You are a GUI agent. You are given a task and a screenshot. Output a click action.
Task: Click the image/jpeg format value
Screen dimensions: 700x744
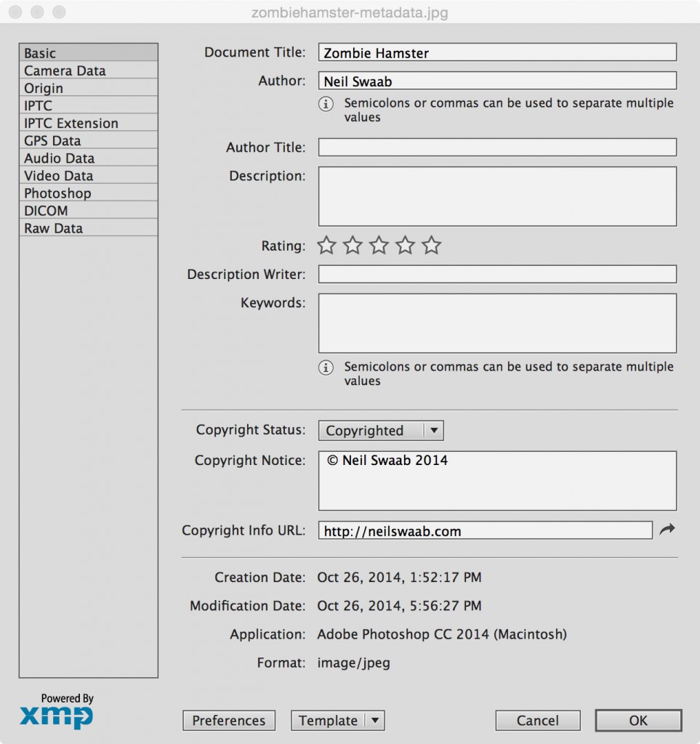tap(353, 663)
